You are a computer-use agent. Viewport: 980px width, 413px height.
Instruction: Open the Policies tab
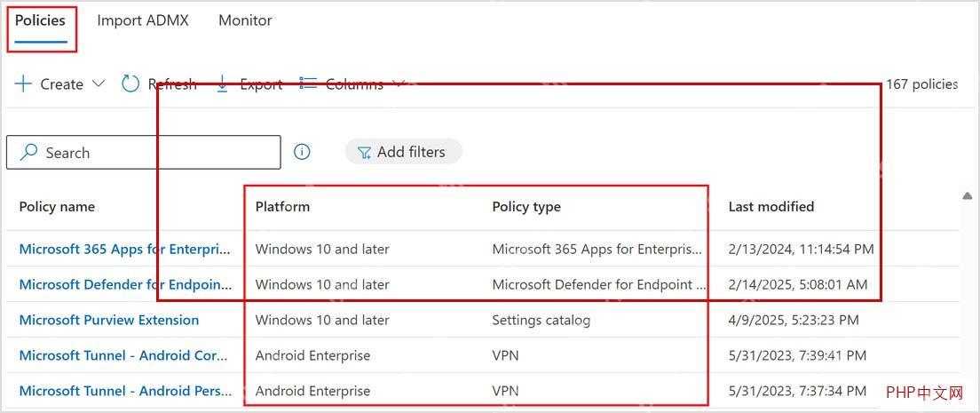(x=41, y=20)
